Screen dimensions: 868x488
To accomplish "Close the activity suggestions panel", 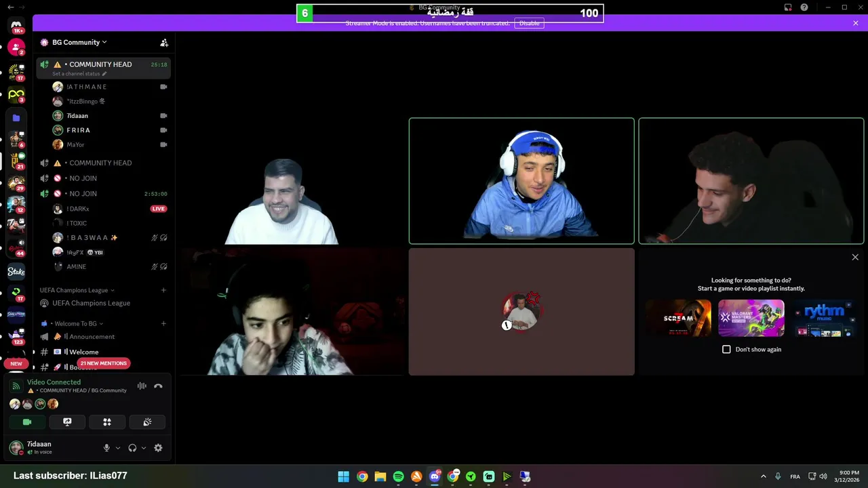I will click(855, 258).
